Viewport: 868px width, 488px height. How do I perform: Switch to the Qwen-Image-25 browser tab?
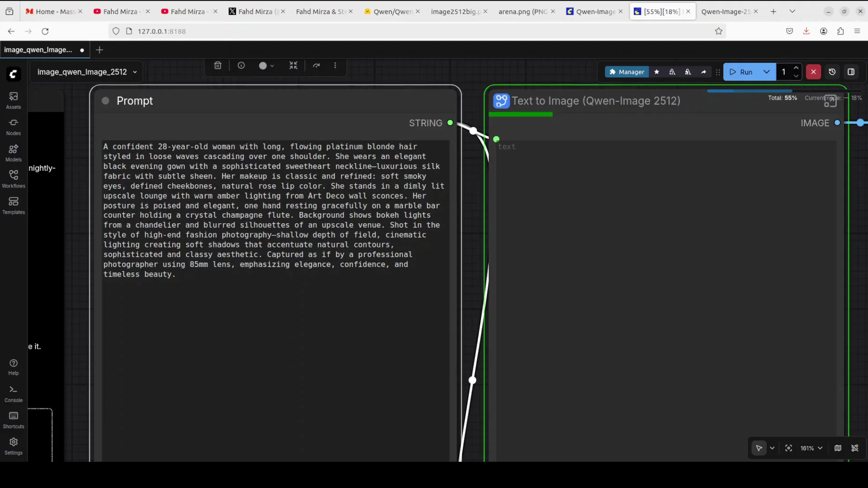tap(725, 11)
